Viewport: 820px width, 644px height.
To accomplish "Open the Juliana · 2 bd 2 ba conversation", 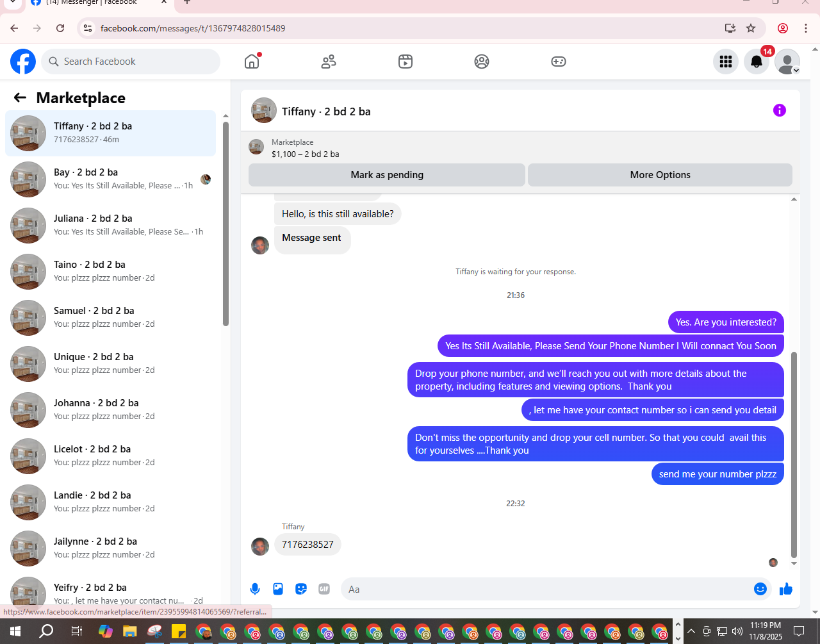I will [x=111, y=226].
